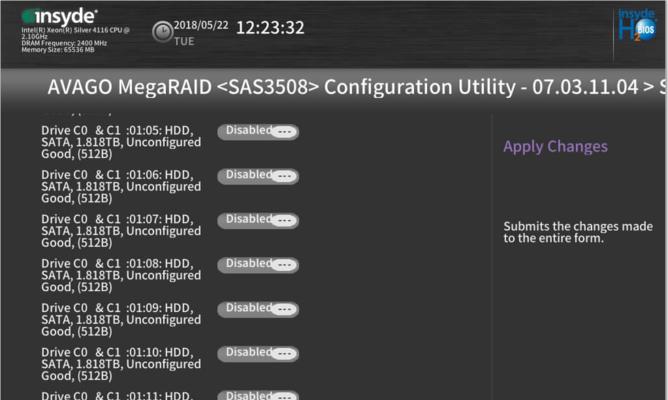The height and width of the screenshot is (400, 668).
Task: Click the Memory Size: 65536 MB text
Action: point(58,50)
